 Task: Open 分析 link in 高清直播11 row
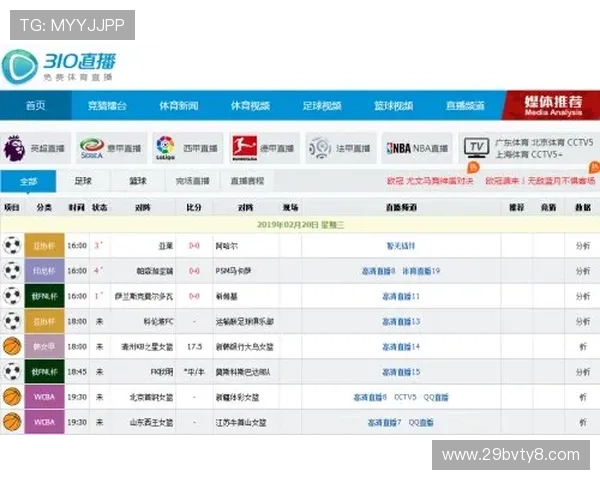point(582,296)
